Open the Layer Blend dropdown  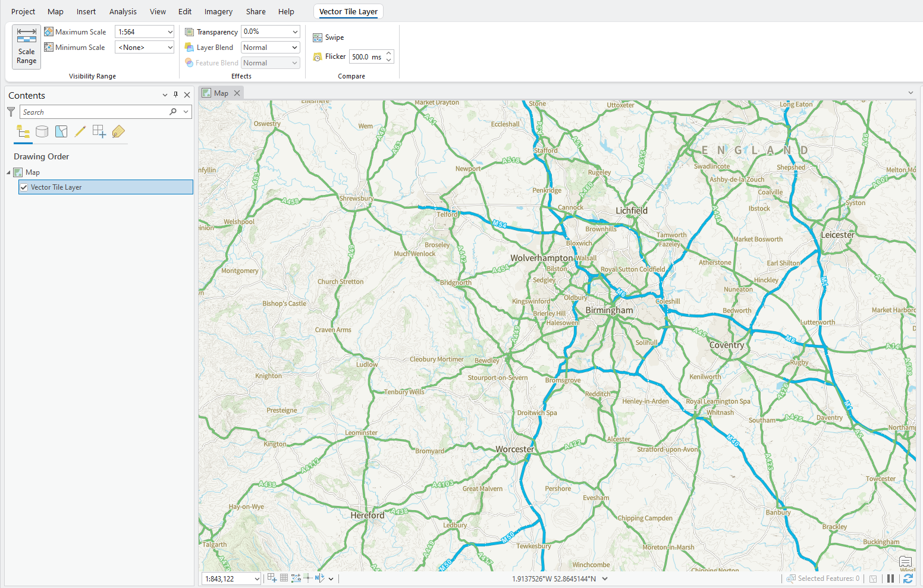pyautogui.click(x=293, y=47)
